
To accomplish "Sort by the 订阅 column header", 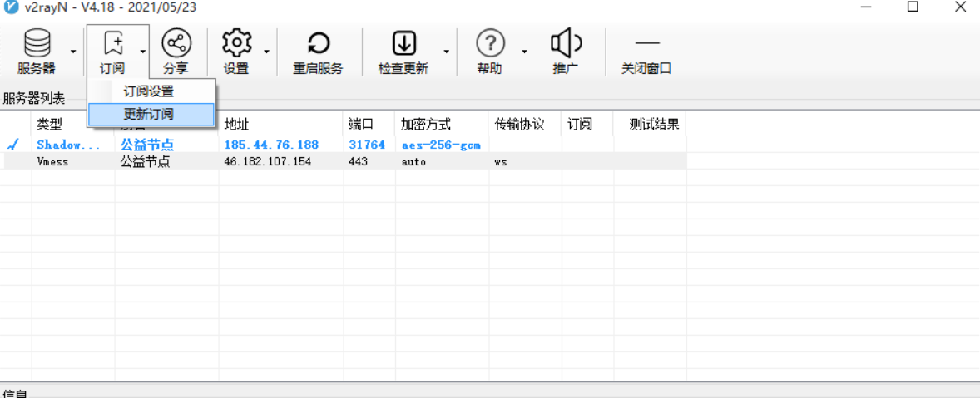I will click(579, 124).
